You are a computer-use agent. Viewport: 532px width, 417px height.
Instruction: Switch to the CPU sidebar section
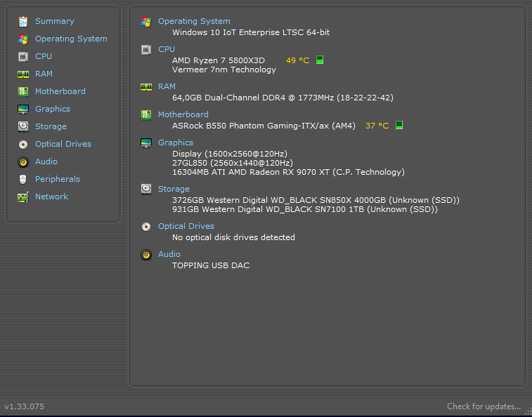[44, 56]
